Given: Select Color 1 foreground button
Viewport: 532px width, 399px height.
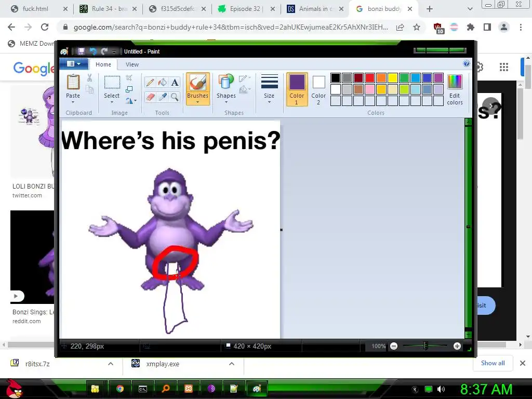Looking at the screenshot, I should (297, 89).
